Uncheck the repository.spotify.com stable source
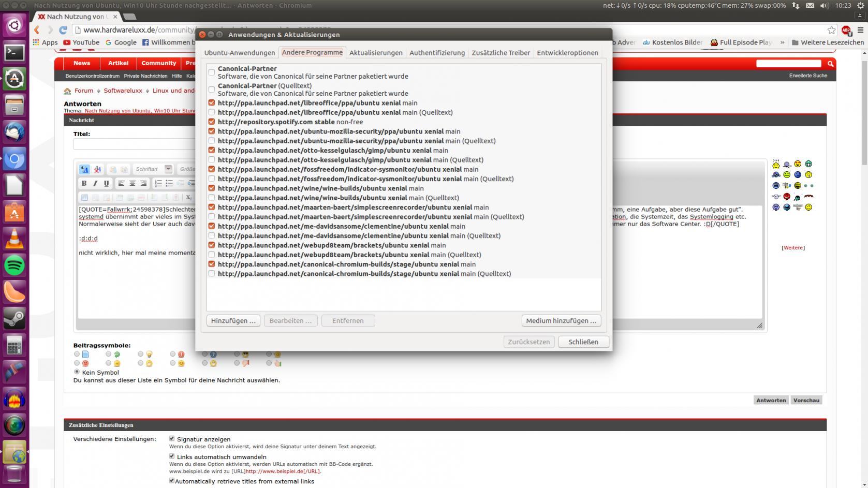868x488 pixels. tap(211, 122)
